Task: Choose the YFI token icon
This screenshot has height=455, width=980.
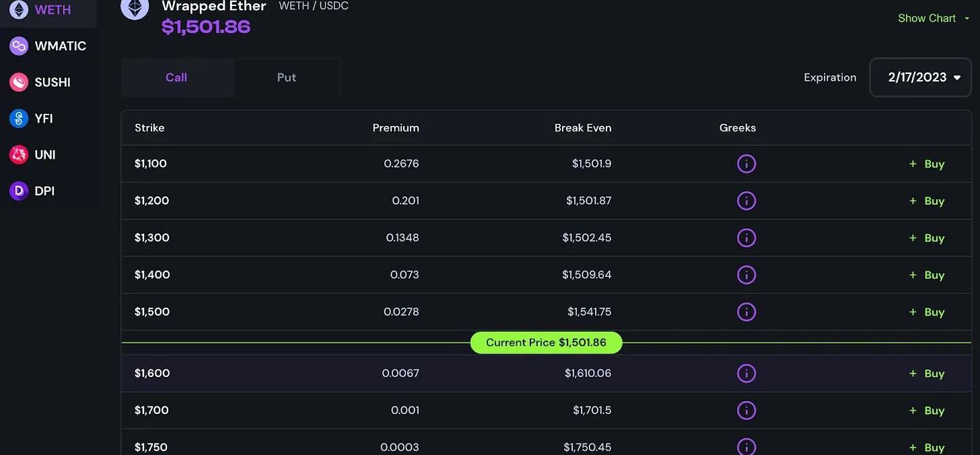Action: pyautogui.click(x=18, y=118)
